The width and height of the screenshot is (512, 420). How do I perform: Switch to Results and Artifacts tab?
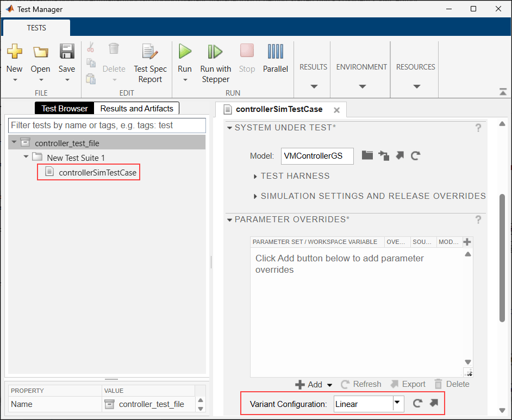[136, 108]
